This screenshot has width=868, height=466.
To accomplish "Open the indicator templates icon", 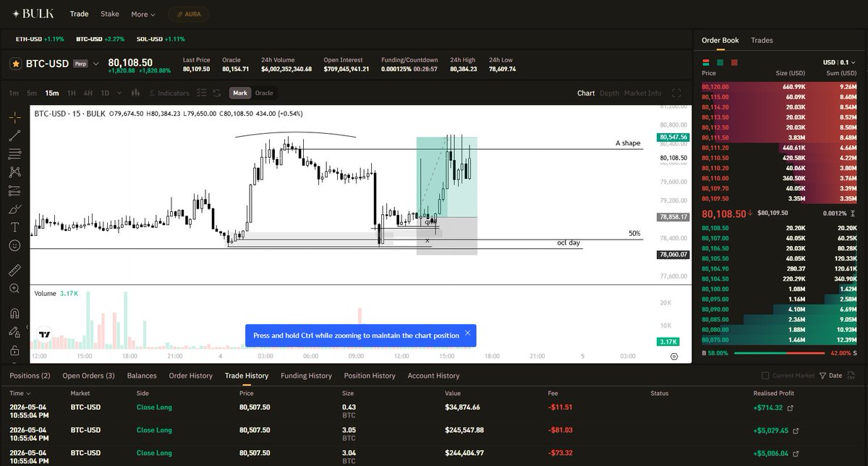I will (202, 93).
